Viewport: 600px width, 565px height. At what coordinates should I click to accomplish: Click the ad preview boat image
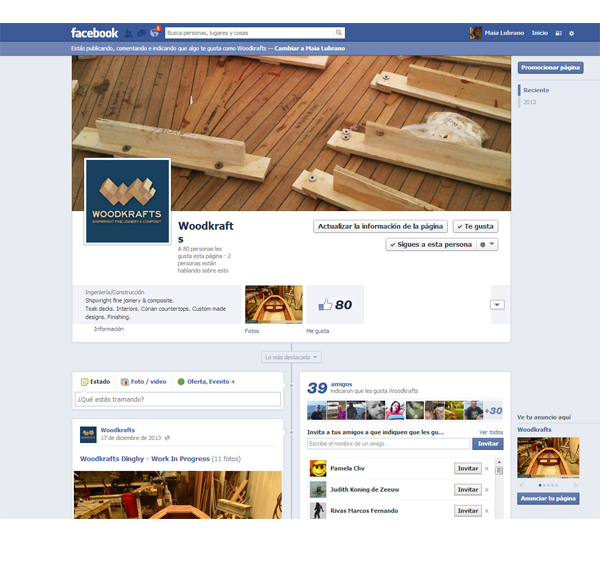click(x=548, y=458)
